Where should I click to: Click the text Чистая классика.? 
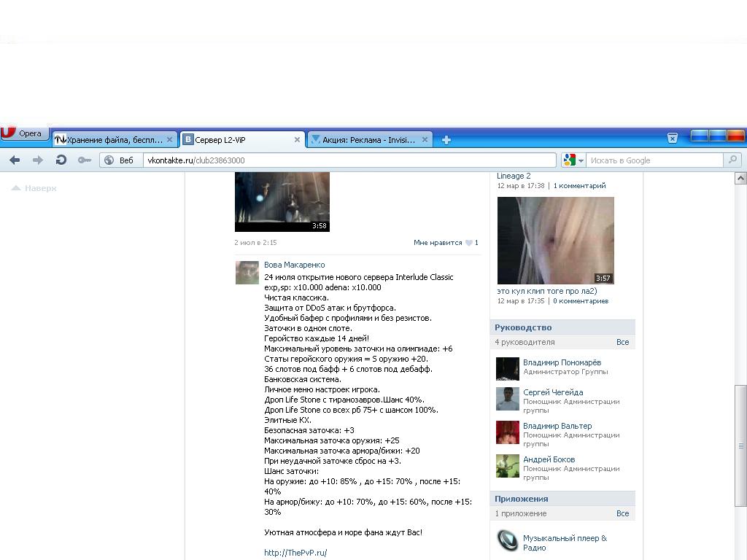pos(296,297)
